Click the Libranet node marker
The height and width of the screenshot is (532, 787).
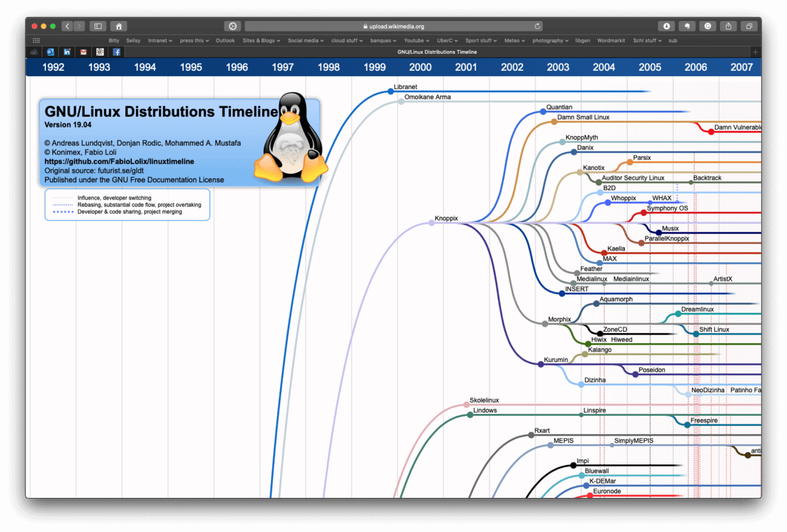390,91
